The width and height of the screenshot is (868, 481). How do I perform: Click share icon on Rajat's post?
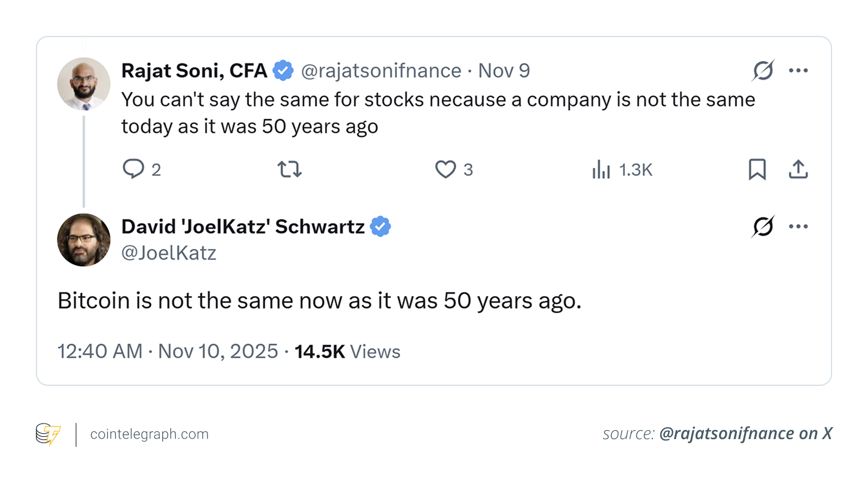[798, 170]
